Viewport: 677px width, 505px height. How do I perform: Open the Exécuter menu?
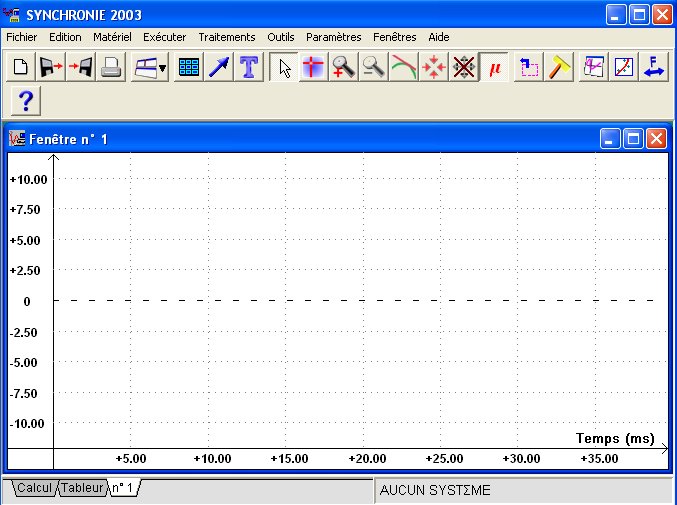(165, 37)
